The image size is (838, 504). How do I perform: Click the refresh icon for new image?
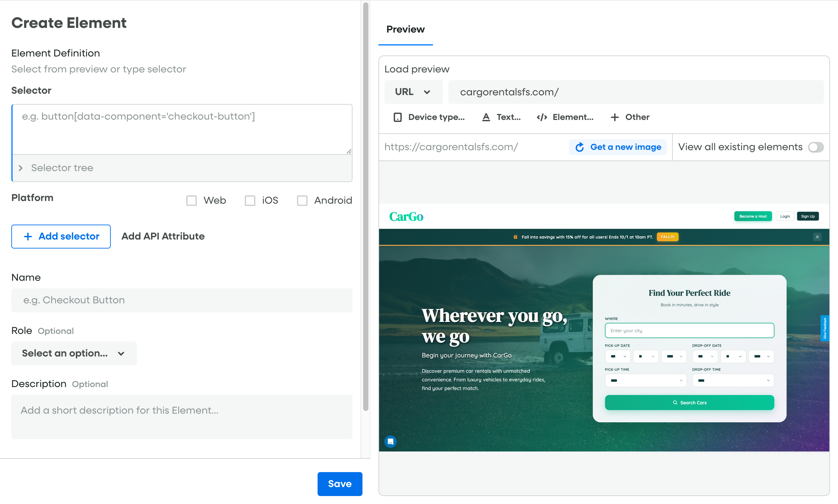580,147
